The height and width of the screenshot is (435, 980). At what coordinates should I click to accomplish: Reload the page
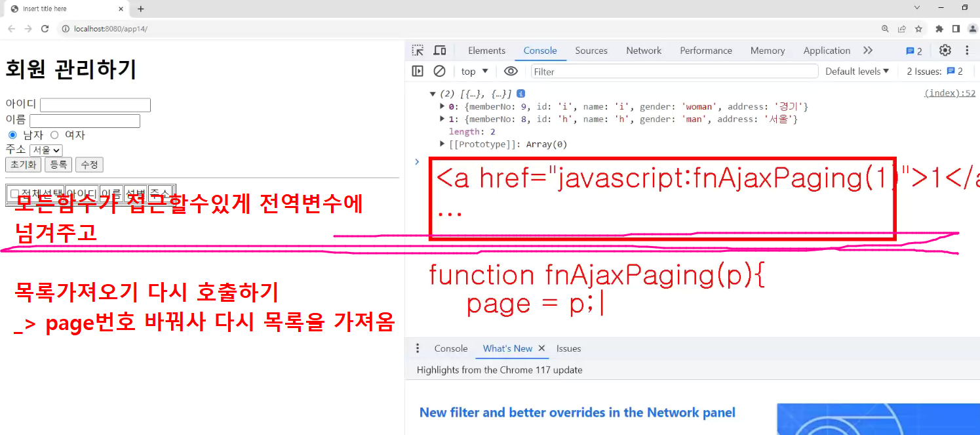tap(45, 29)
